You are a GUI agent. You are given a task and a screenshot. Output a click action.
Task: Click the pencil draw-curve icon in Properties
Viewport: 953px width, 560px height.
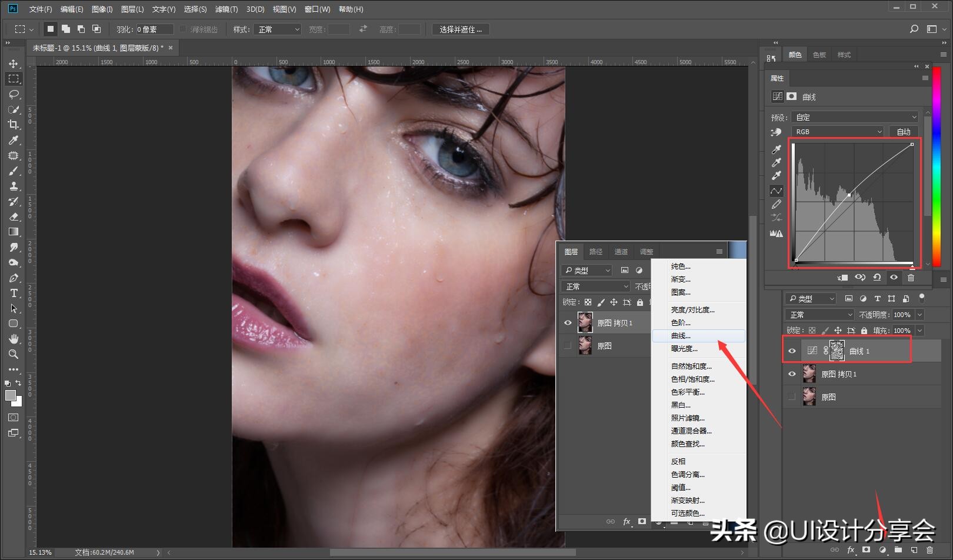(x=777, y=204)
